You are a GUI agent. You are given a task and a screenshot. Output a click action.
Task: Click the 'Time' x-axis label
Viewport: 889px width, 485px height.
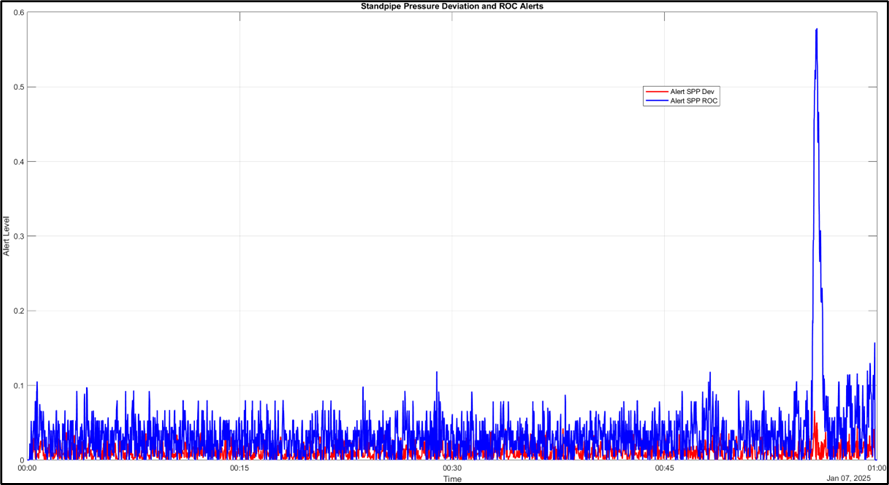click(452, 478)
